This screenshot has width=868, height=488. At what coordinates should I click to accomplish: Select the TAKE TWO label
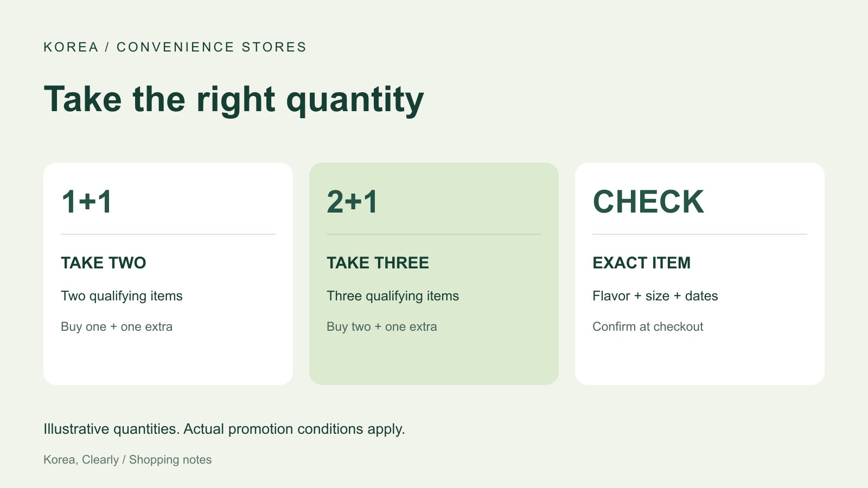(104, 263)
